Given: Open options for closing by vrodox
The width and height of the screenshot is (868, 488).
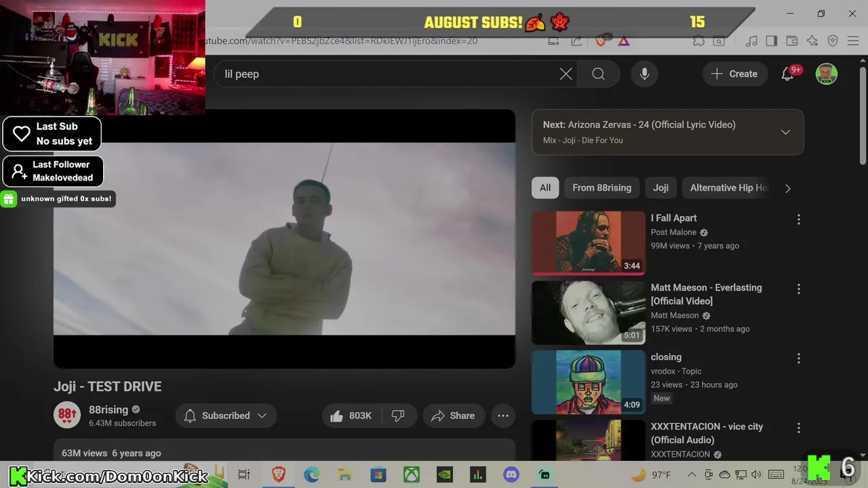Looking at the screenshot, I should (x=798, y=359).
